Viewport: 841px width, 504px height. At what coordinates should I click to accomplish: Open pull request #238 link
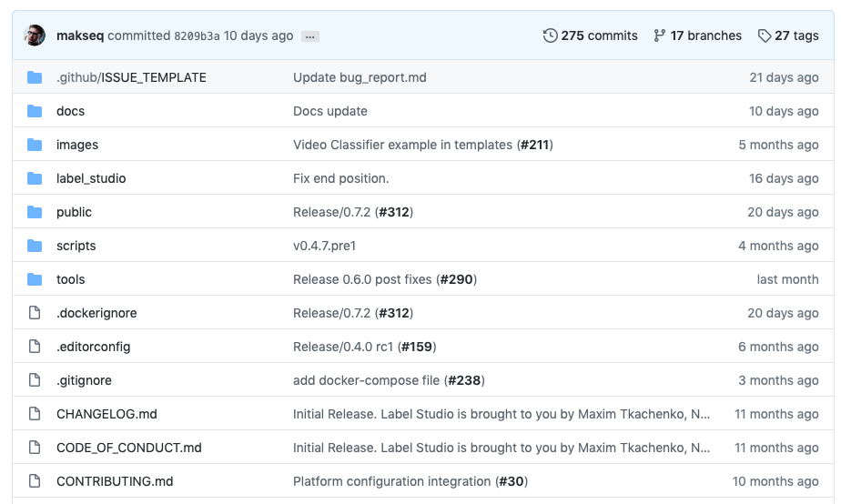pyautogui.click(x=464, y=380)
